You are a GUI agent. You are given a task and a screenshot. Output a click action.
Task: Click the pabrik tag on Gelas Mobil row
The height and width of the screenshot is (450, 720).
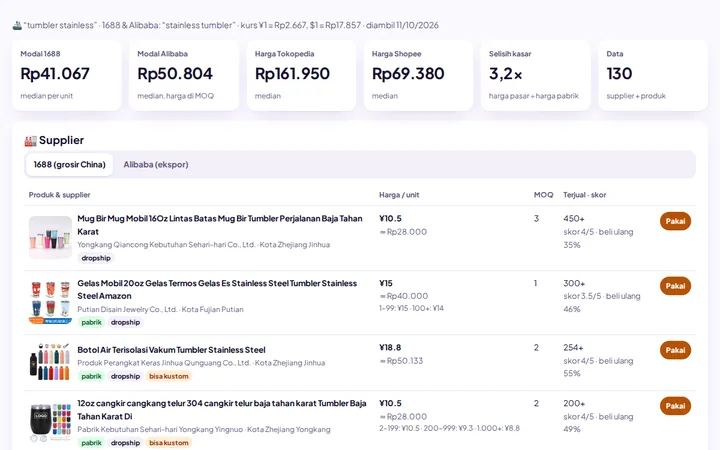pos(91,322)
